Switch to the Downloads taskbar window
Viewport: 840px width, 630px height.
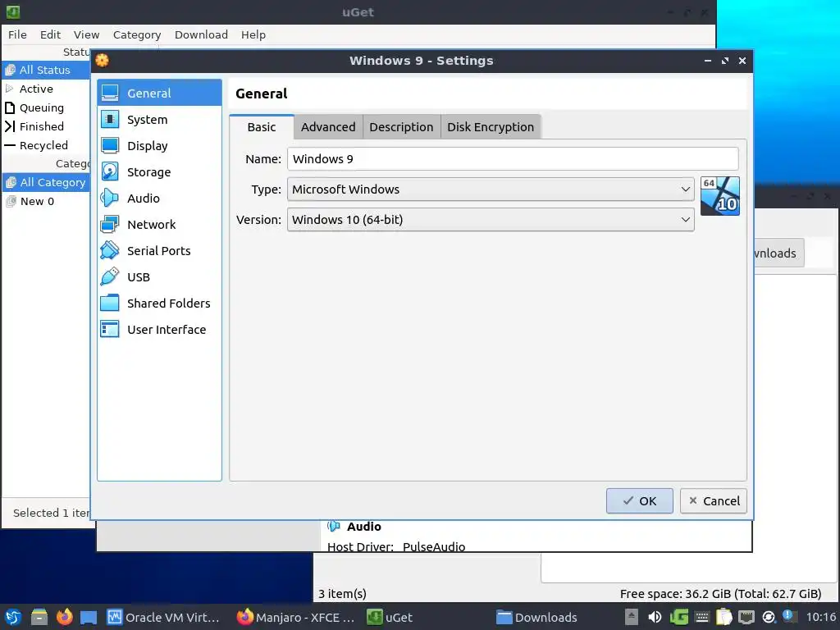(x=536, y=617)
